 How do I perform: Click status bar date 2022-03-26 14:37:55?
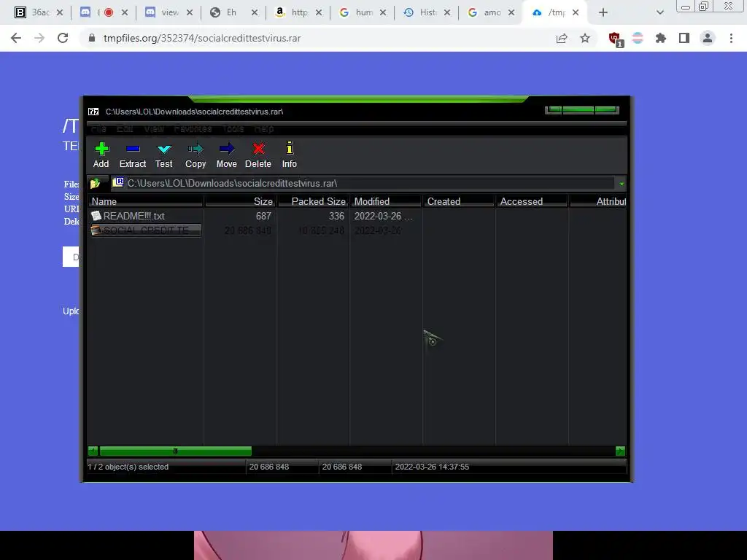pos(432,467)
